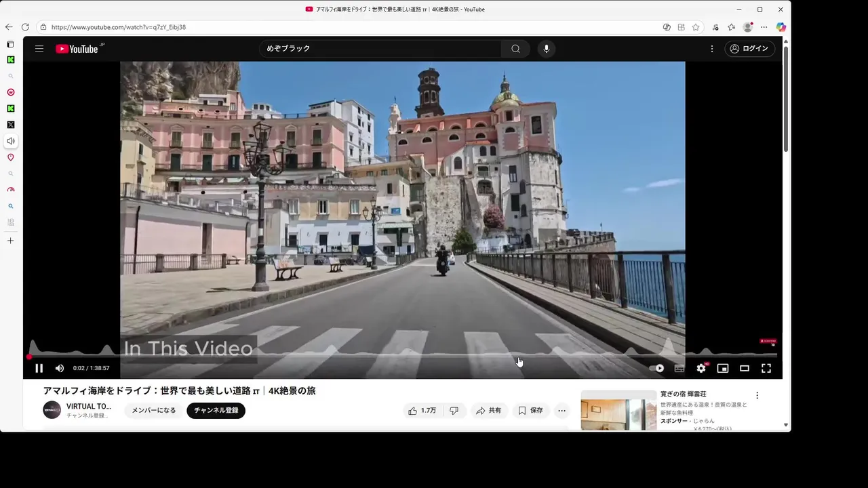Like the video (1.7万)
Image resolution: width=868 pixels, height=488 pixels.
422,410
